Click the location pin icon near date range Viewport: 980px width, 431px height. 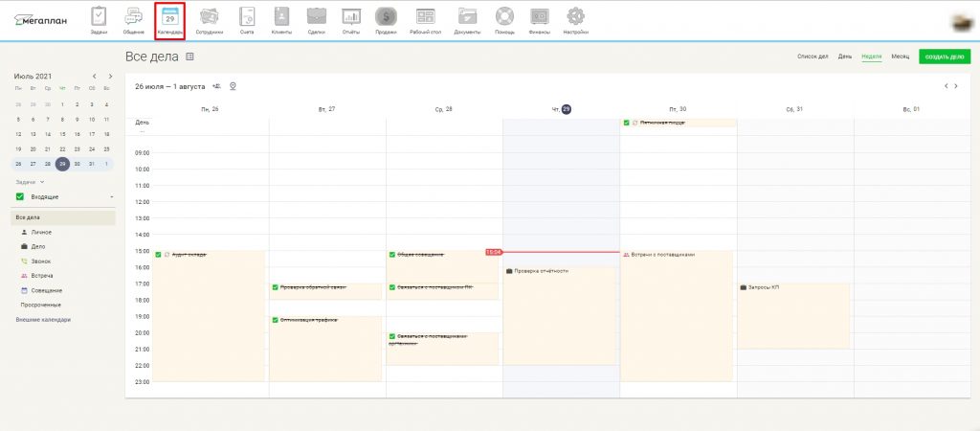tap(233, 86)
